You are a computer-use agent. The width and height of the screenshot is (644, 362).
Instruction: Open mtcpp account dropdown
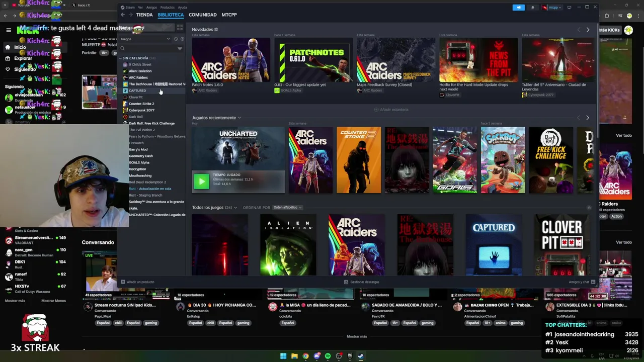coord(552,8)
